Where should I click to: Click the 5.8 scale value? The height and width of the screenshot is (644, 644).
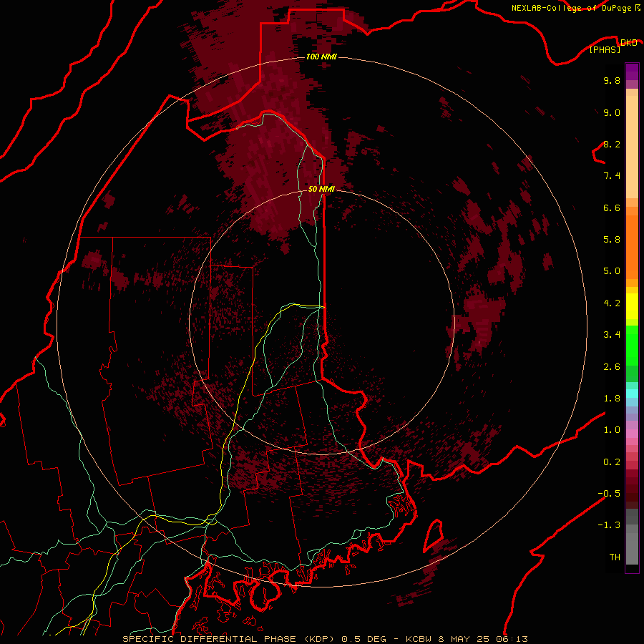click(x=612, y=240)
